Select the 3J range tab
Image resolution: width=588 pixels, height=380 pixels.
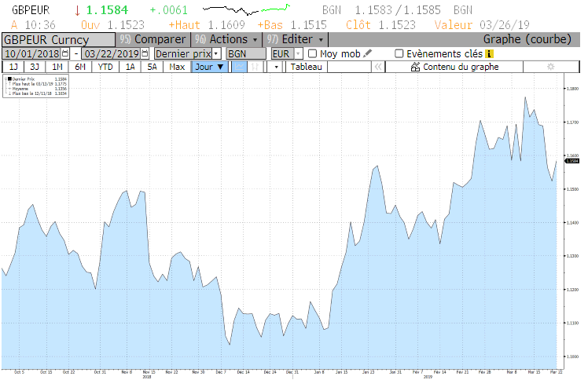35,67
